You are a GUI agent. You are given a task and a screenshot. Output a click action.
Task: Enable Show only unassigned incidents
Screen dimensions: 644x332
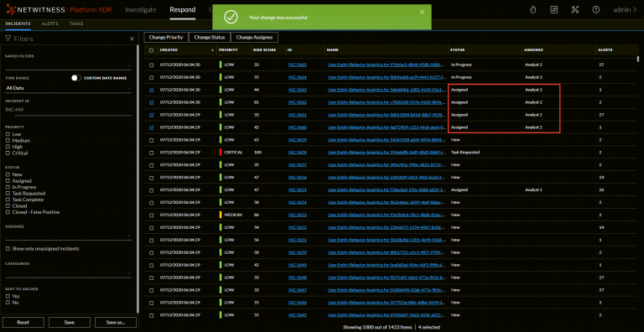[x=8, y=249]
